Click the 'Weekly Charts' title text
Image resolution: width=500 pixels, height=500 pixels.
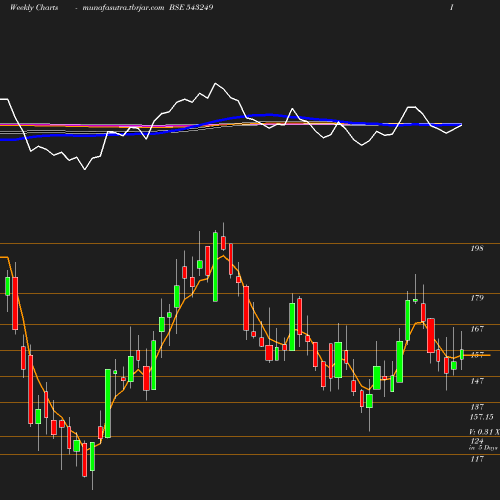(x=34, y=7)
